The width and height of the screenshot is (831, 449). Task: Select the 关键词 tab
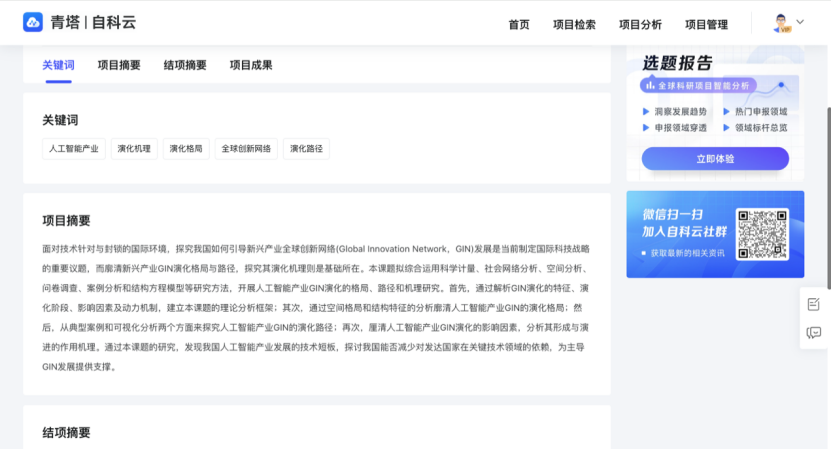(x=58, y=65)
